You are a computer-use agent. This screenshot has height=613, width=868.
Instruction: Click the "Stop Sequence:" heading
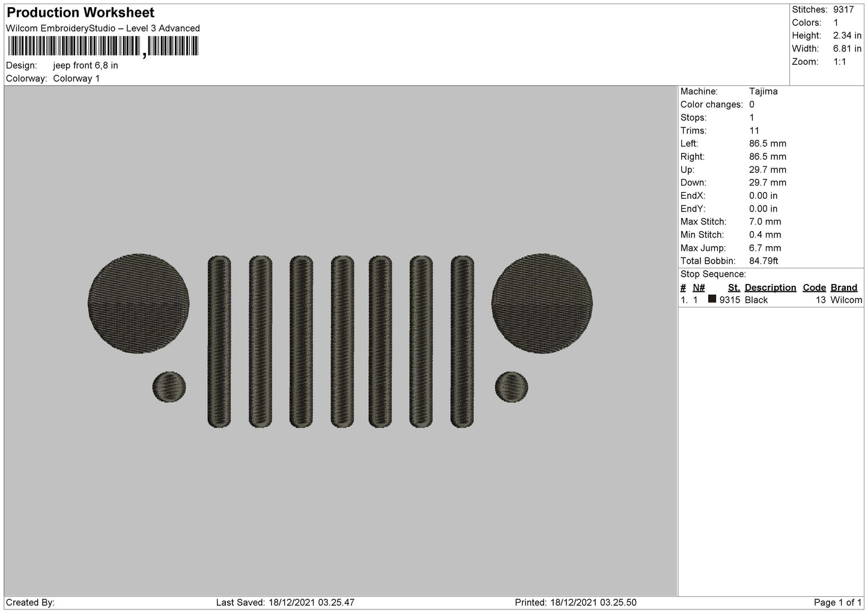(x=713, y=274)
